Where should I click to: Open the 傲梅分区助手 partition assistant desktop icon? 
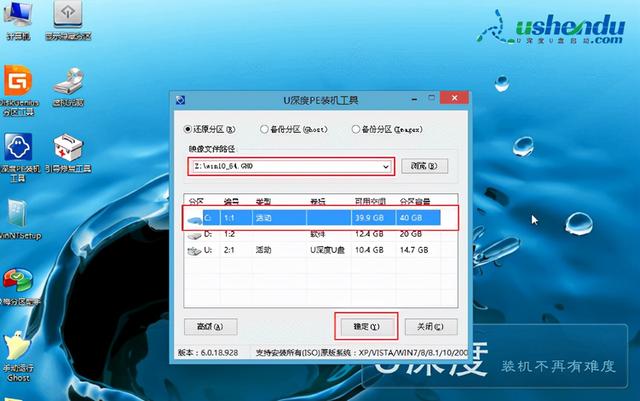pos(18,287)
